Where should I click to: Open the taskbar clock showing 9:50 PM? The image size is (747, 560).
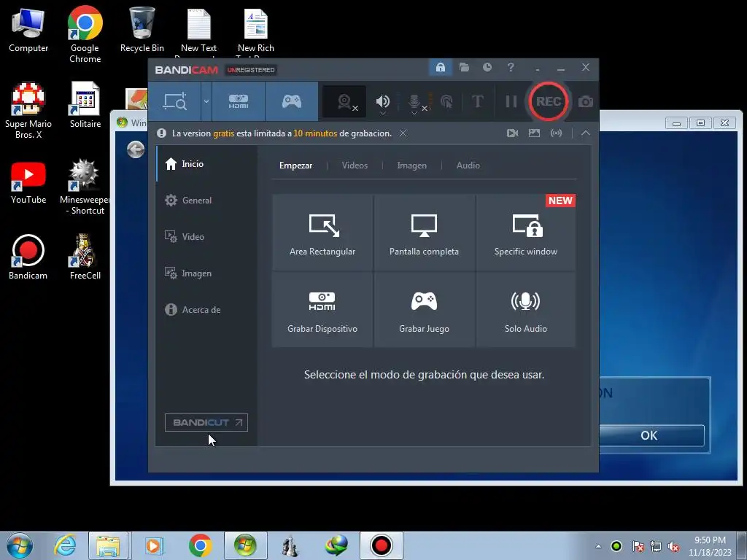[x=710, y=546]
